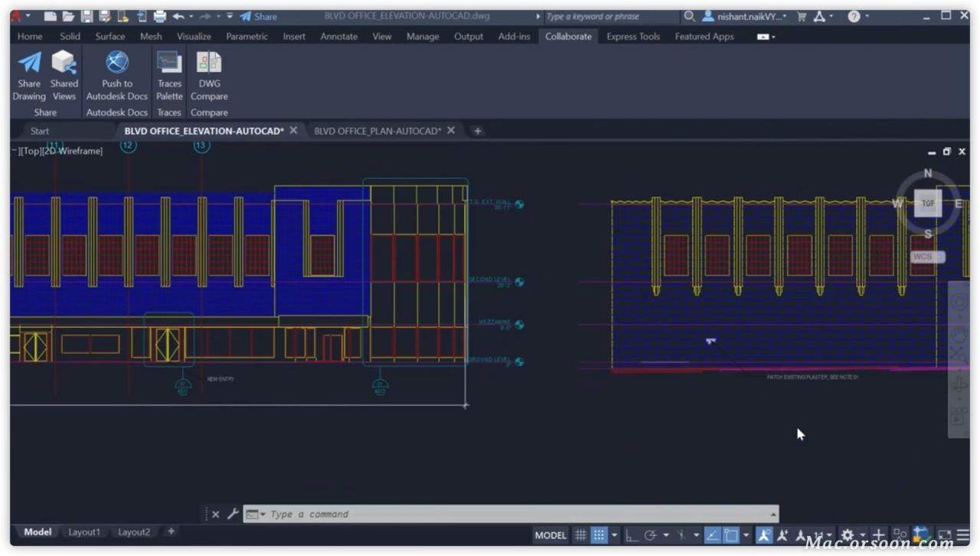The width and height of the screenshot is (980, 556).
Task: Launch the Traces Palette
Action: tap(169, 74)
